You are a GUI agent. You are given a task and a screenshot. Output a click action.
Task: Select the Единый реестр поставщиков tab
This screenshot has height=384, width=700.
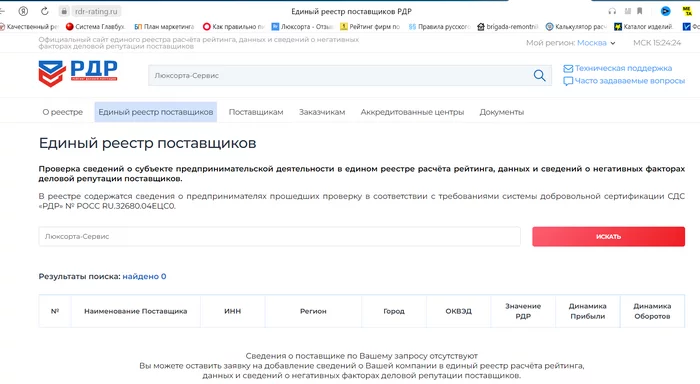click(155, 112)
